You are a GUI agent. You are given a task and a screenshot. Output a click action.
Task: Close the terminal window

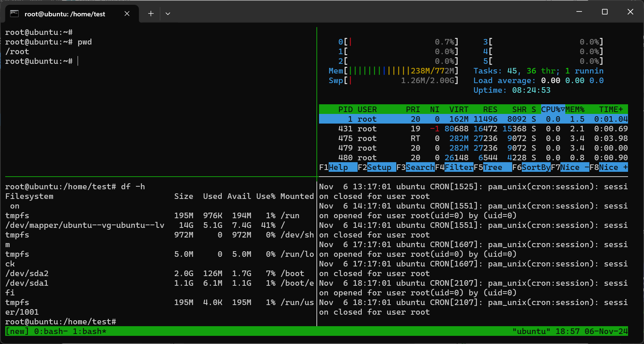pyautogui.click(x=630, y=12)
